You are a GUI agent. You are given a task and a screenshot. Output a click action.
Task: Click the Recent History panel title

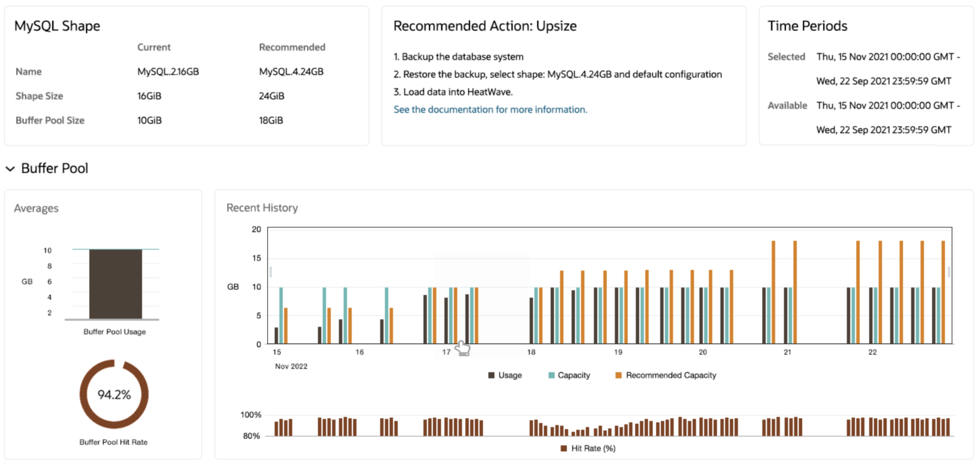point(262,208)
